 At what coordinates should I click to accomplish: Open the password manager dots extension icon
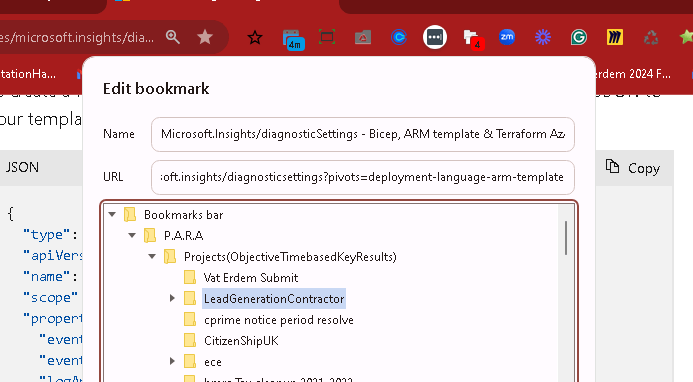click(435, 37)
